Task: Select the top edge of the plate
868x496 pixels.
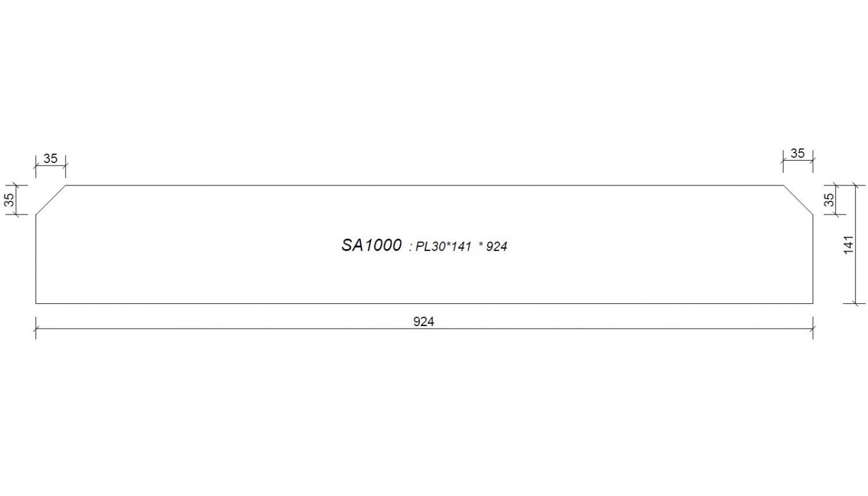Action: (424, 185)
